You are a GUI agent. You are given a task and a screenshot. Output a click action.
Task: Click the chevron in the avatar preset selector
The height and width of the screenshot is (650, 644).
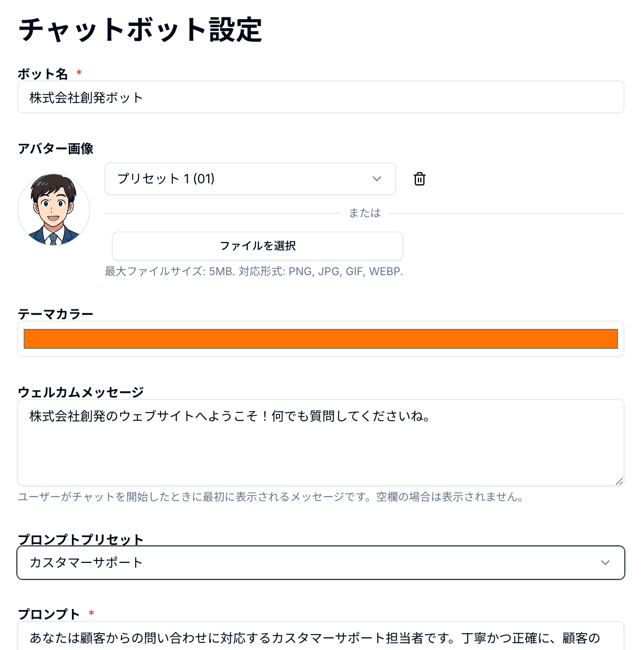(376, 179)
